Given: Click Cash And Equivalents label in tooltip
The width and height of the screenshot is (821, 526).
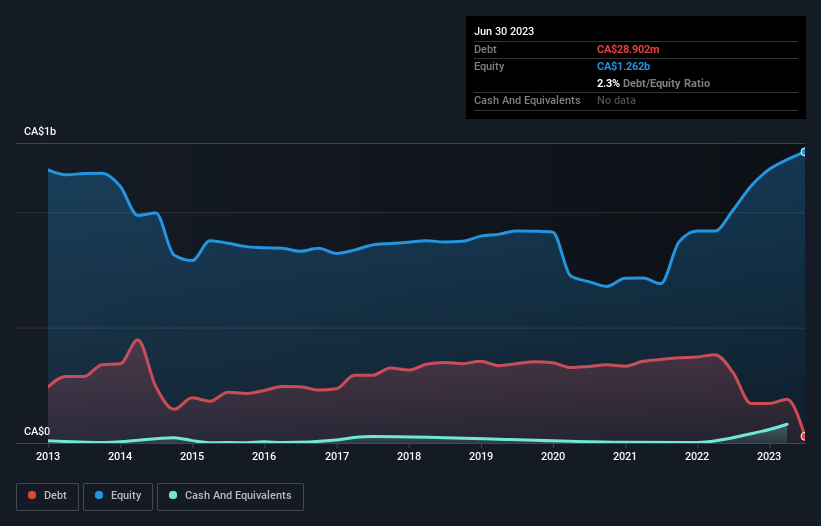Looking at the screenshot, I should pos(527,100).
